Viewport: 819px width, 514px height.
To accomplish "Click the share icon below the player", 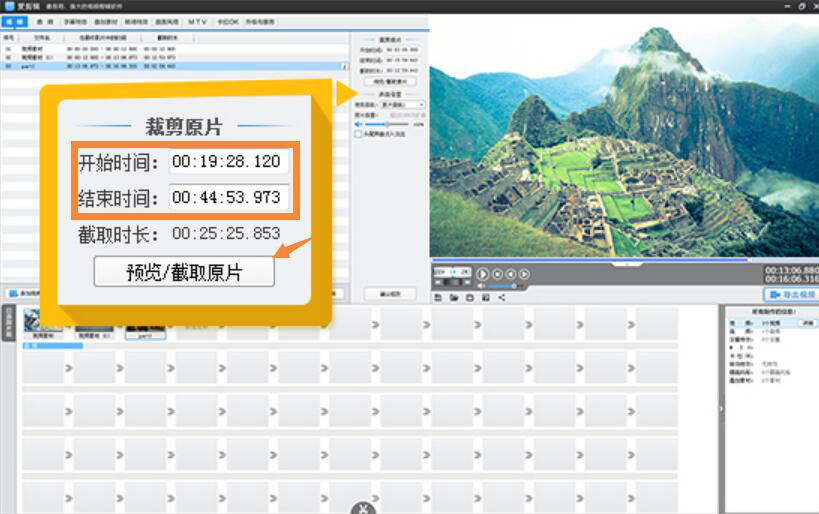I will (x=502, y=297).
